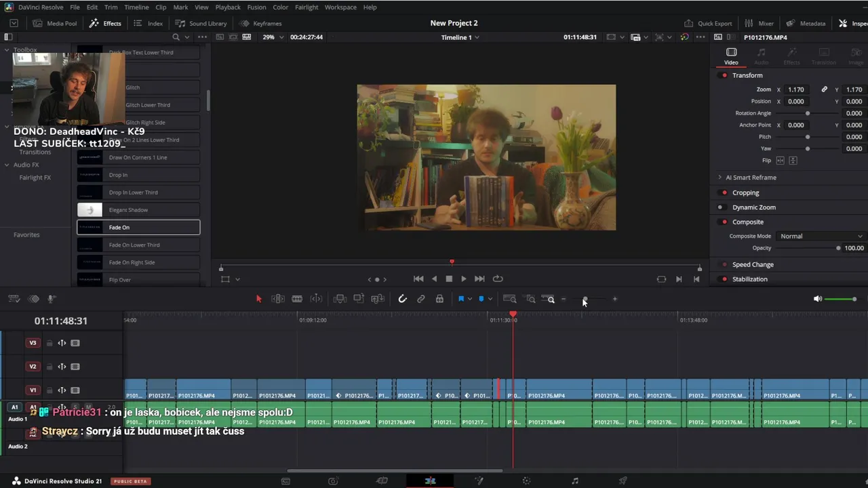Screen dimensions: 868x488
Task: Open the Media Pool panel
Action: tap(55, 23)
